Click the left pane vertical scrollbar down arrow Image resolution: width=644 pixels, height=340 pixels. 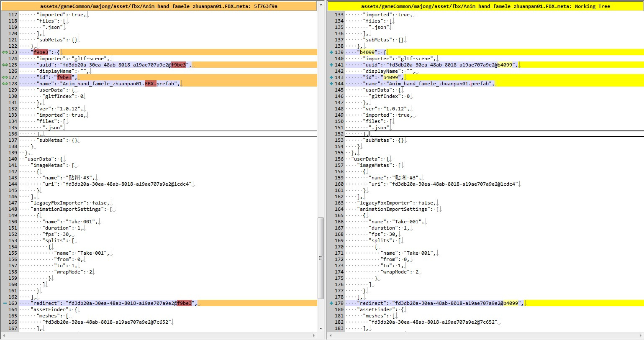point(321,329)
